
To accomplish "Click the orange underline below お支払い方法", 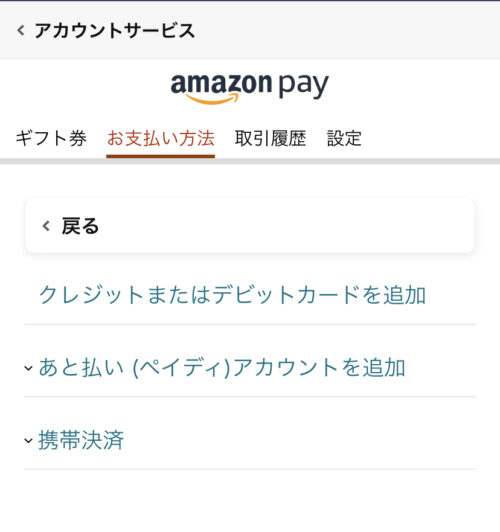I will coord(160,156).
